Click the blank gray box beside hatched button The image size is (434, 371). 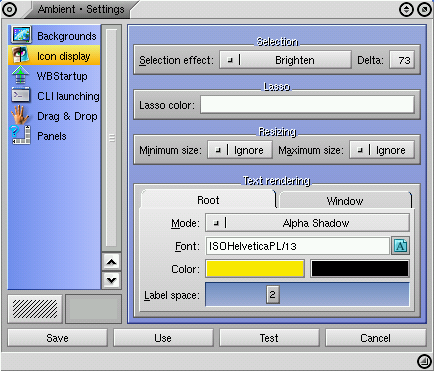[93, 309]
